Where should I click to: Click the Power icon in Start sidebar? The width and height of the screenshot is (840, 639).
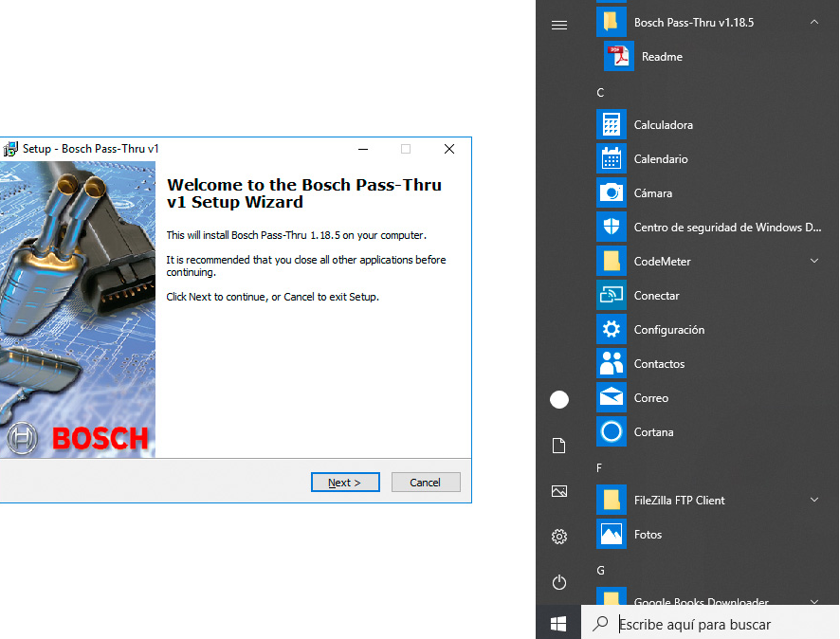[x=559, y=582]
